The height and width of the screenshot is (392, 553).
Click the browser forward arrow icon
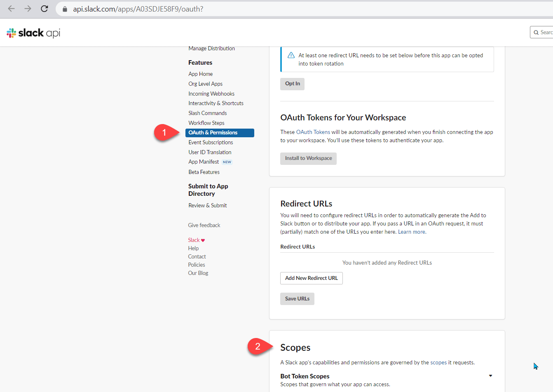click(x=28, y=9)
